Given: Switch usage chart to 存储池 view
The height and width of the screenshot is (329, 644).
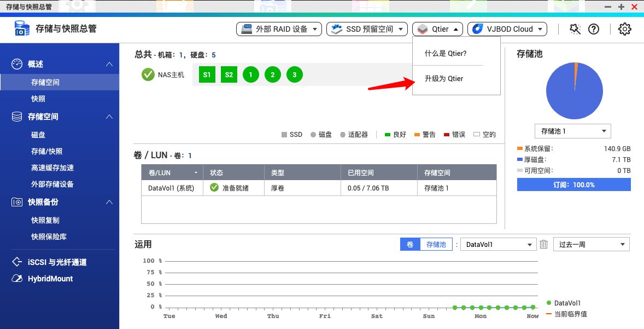Looking at the screenshot, I should click(x=436, y=245).
